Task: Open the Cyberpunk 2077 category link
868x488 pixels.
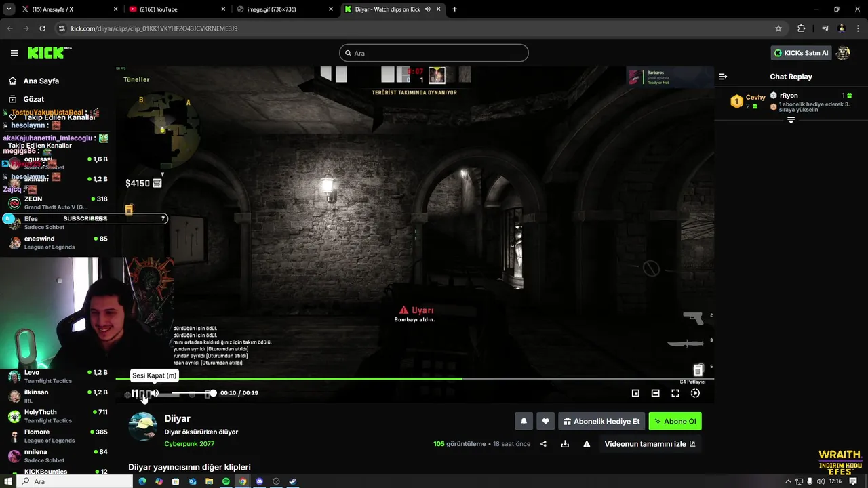Action: [189, 444]
